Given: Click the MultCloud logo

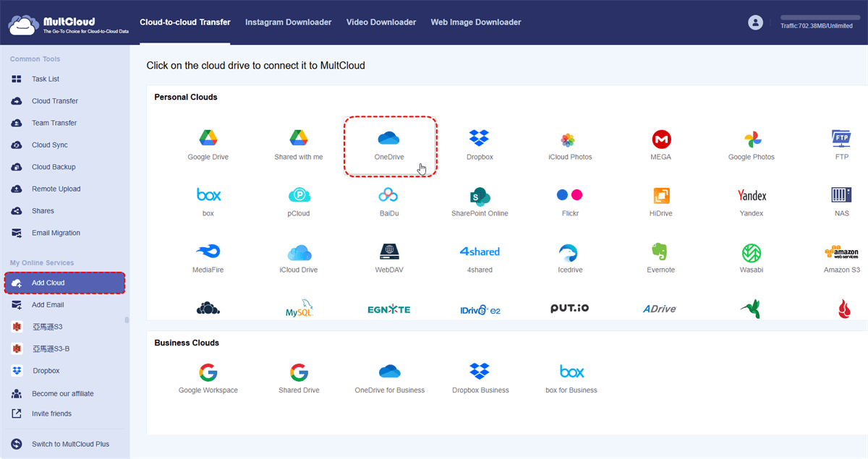Looking at the screenshot, I should (68, 25).
